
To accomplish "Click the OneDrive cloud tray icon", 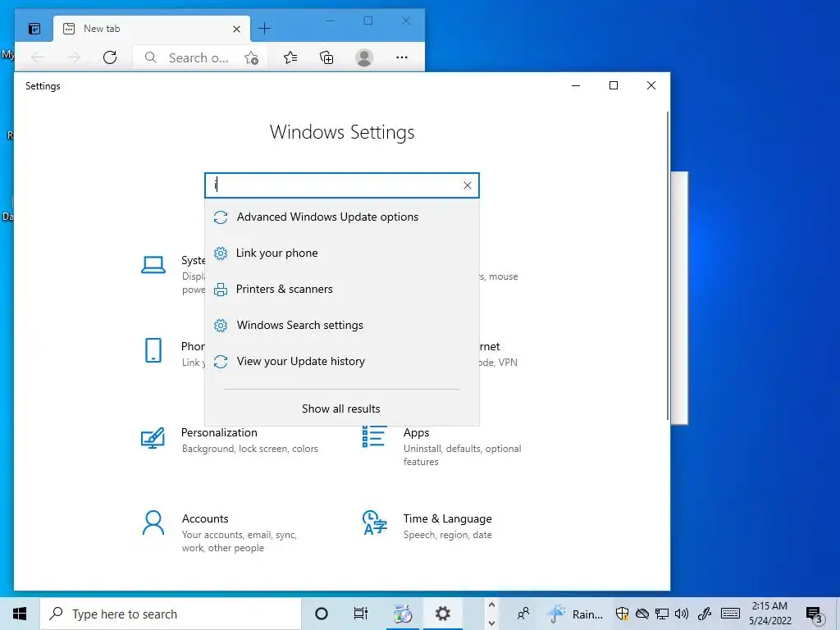I will pos(641,614).
